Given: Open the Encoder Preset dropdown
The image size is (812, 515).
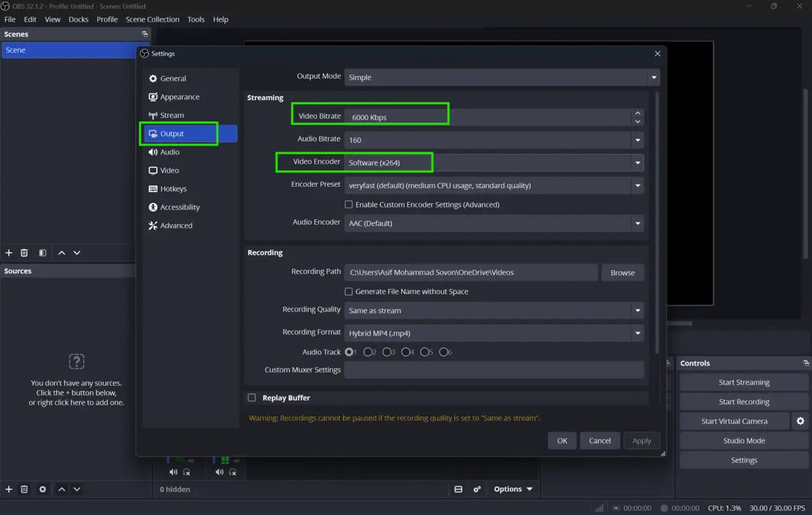Looking at the screenshot, I should pyautogui.click(x=494, y=185).
